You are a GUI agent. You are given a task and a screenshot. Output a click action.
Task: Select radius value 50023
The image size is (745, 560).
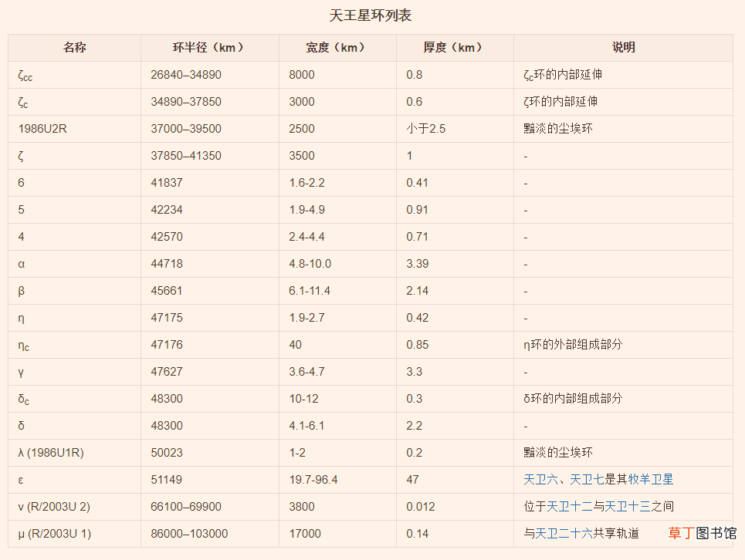click(x=167, y=453)
